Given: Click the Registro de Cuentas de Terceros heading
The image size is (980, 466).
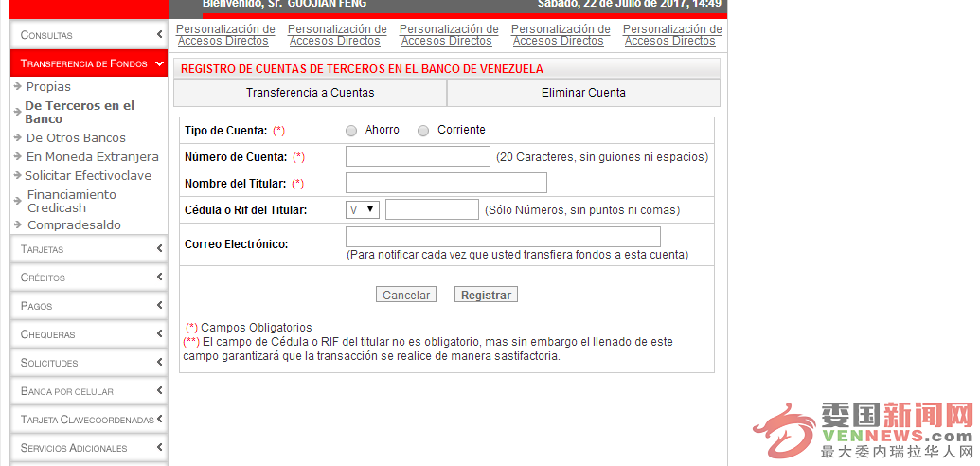Looking at the screenshot, I should pos(362,69).
